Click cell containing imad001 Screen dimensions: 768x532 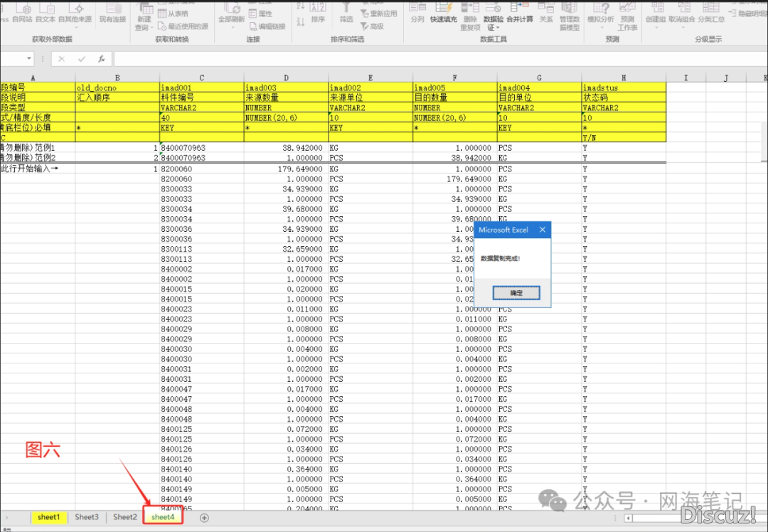pos(202,87)
